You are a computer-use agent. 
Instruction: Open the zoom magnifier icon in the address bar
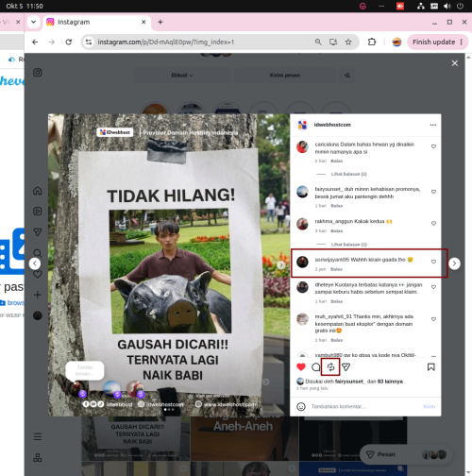(318, 42)
